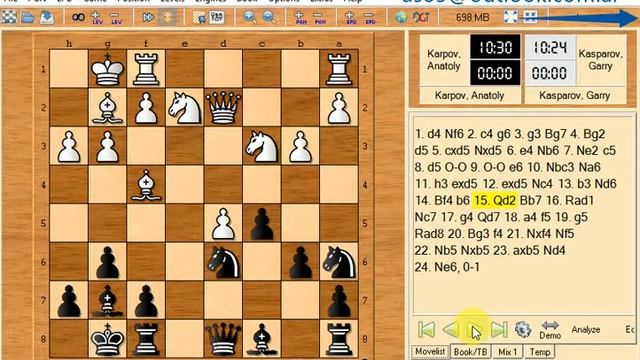Click the toolbar icon left of Zoom in

(x=217, y=17)
